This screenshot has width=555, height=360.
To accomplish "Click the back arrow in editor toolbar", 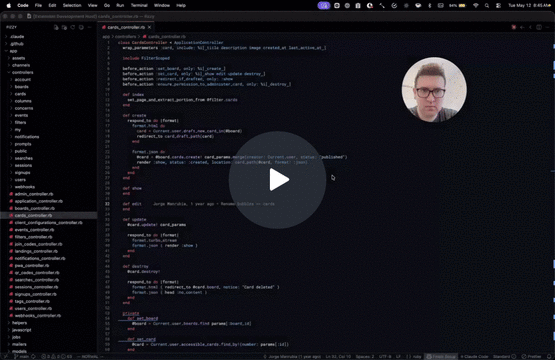I will pos(522,27).
